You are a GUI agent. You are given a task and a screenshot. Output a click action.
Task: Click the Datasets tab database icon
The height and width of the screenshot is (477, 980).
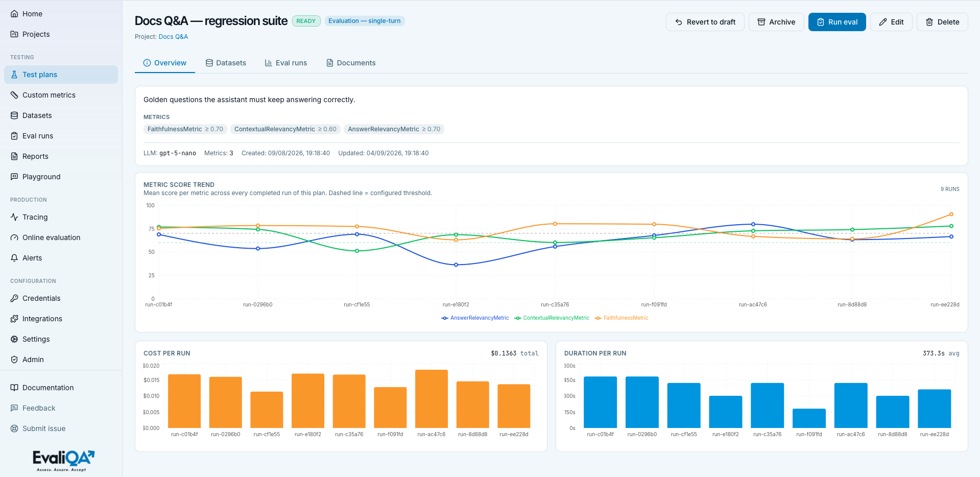coord(209,63)
